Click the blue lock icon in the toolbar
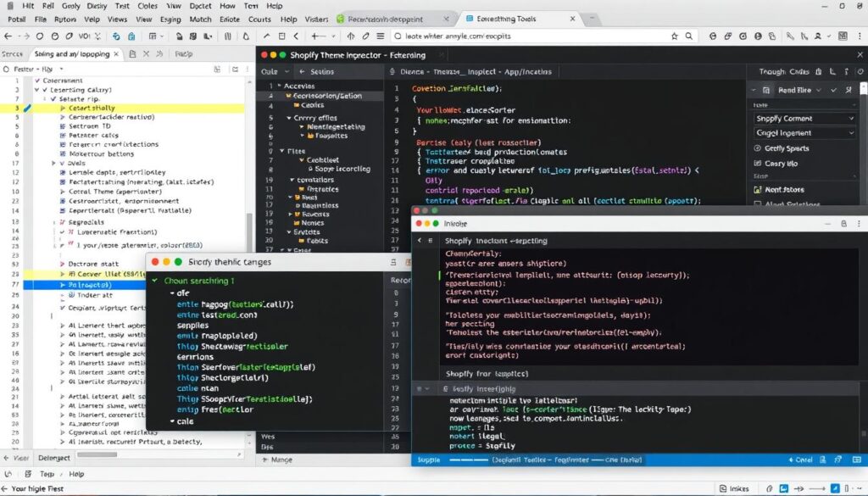 [131, 36]
